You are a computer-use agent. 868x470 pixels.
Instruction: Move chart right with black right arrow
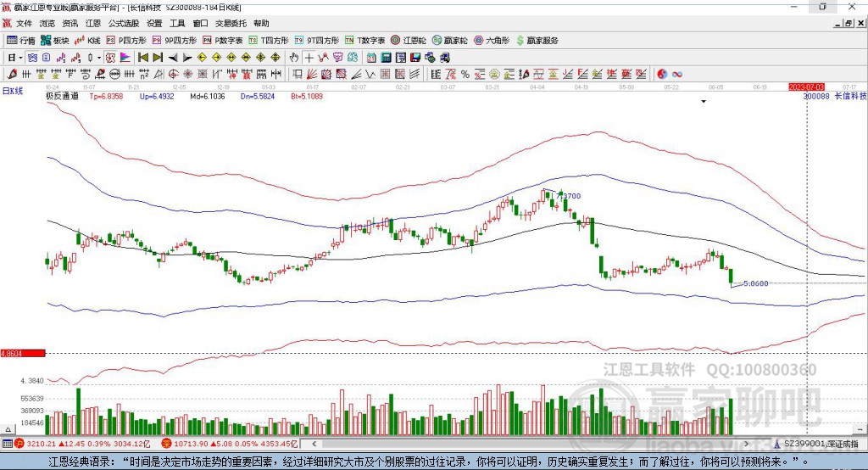tap(187, 58)
